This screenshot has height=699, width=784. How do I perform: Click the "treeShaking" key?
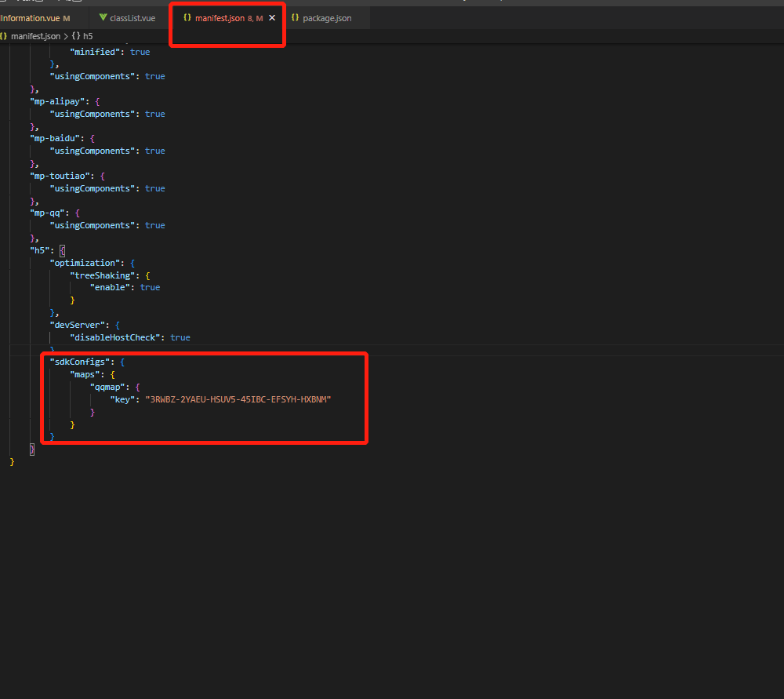click(103, 275)
